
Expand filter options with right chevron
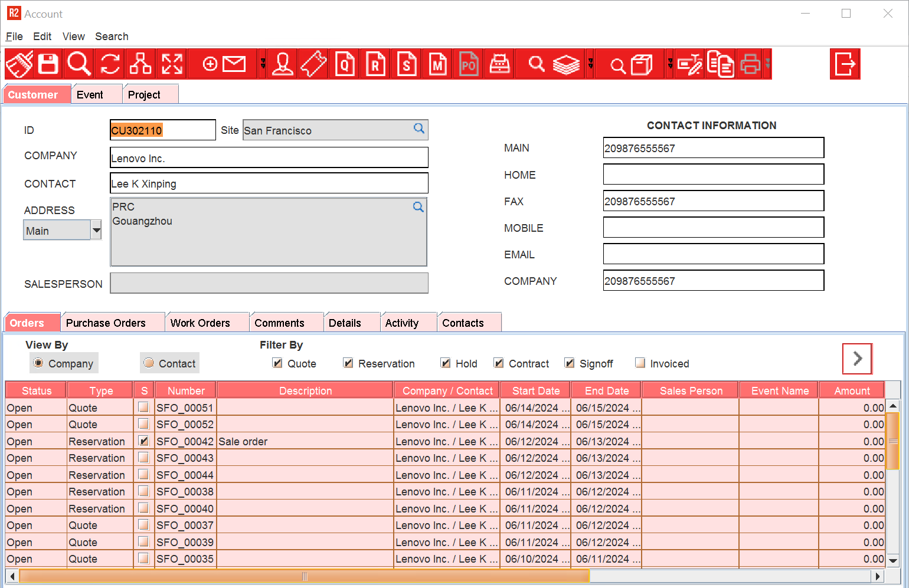pos(857,359)
